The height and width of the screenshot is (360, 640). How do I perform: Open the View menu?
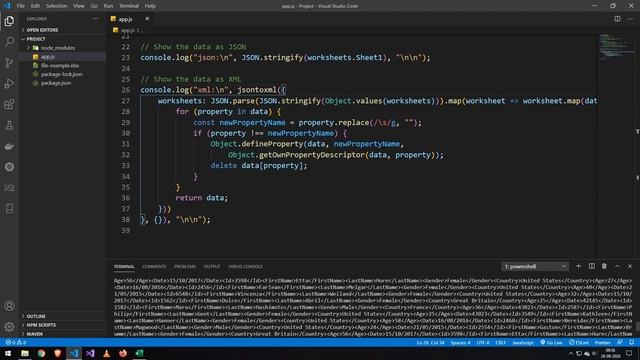(79, 6)
